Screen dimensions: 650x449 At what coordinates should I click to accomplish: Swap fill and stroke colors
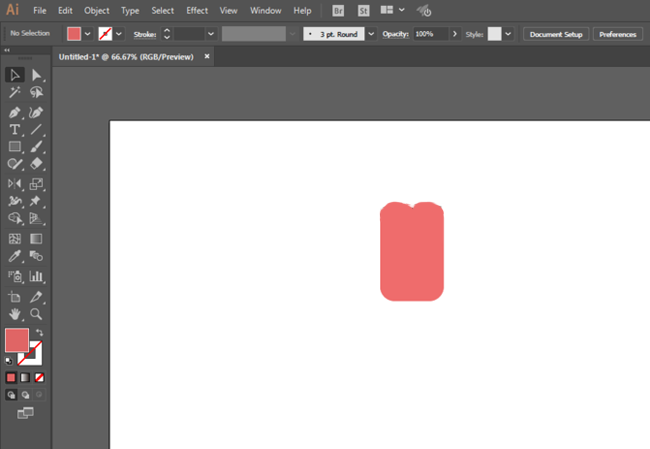pyautogui.click(x=40, y=333)
